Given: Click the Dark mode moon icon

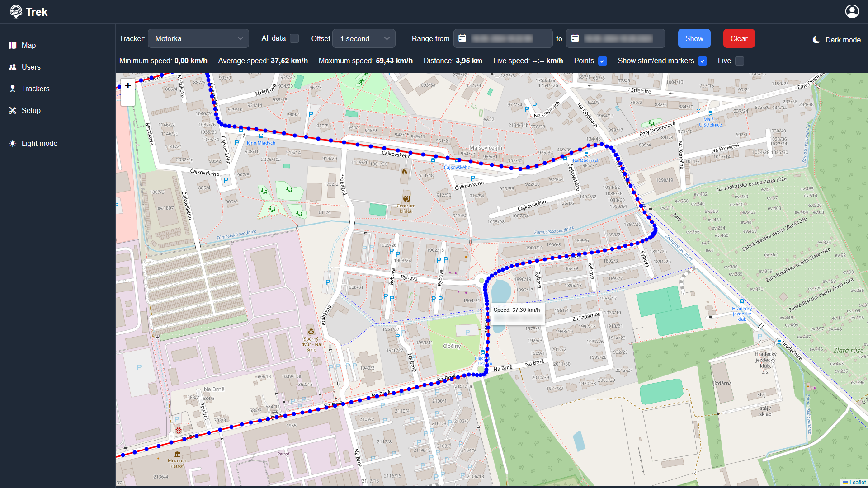Looking at the screenshot, I should [x=816, y=40].
